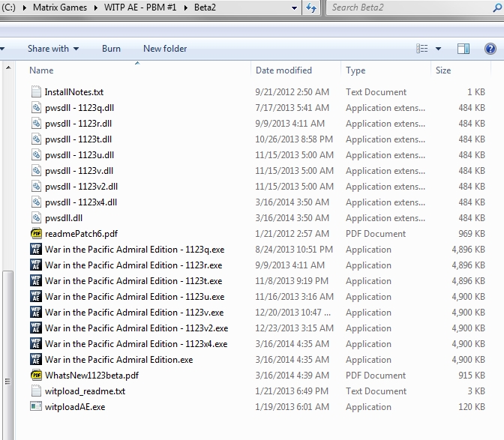Click the readmePatch6.pdf PDF icon
Viewport: 504px width, 440px height.
pos(36,233)
